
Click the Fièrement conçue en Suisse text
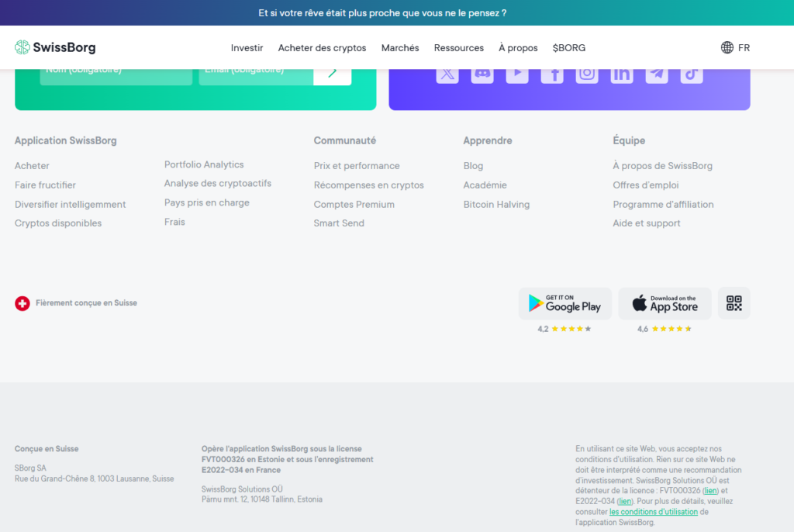(x=87, y=303)
